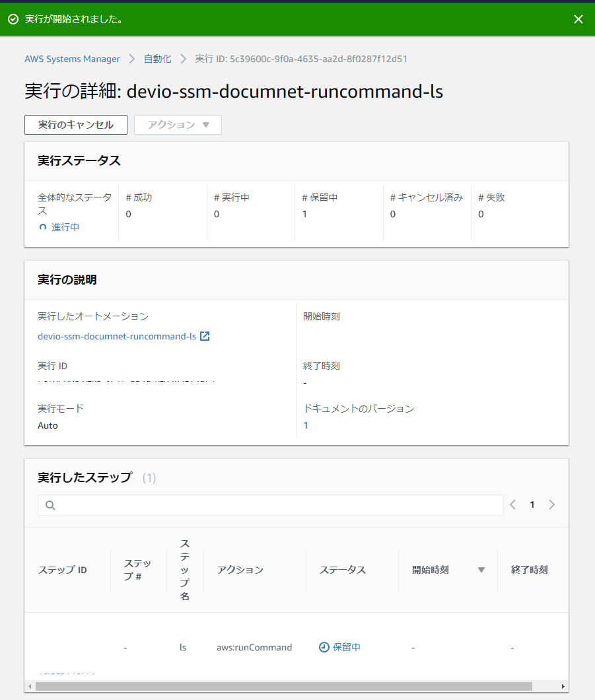
Task: Open AWS Systems Manager breadcrumb link
Action: 72,59
